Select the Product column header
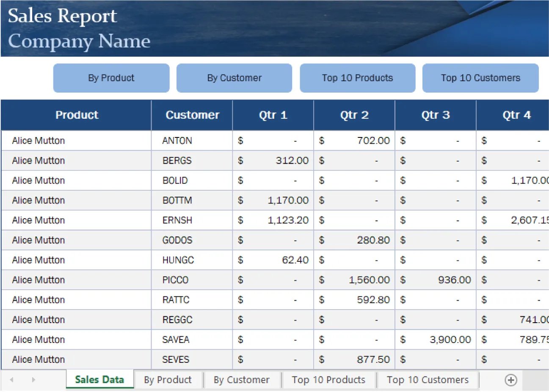The image size is (549, 392). tap(77, 115)
